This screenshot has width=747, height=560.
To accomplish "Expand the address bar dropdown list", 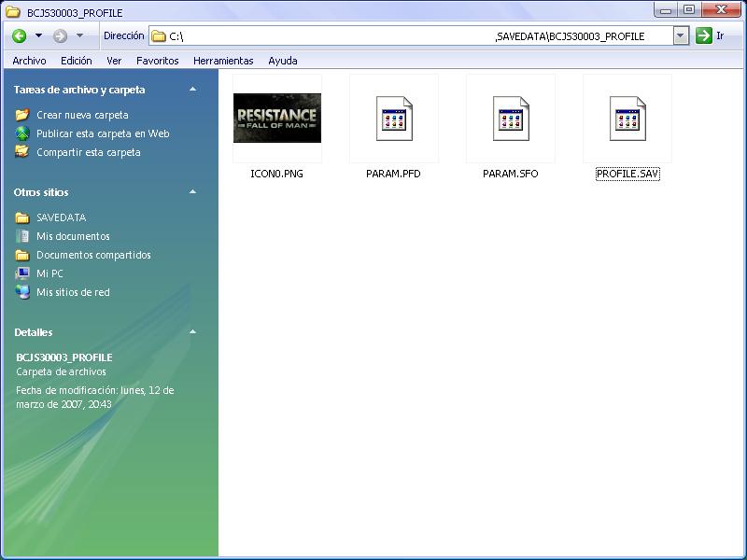I will 680,36.
